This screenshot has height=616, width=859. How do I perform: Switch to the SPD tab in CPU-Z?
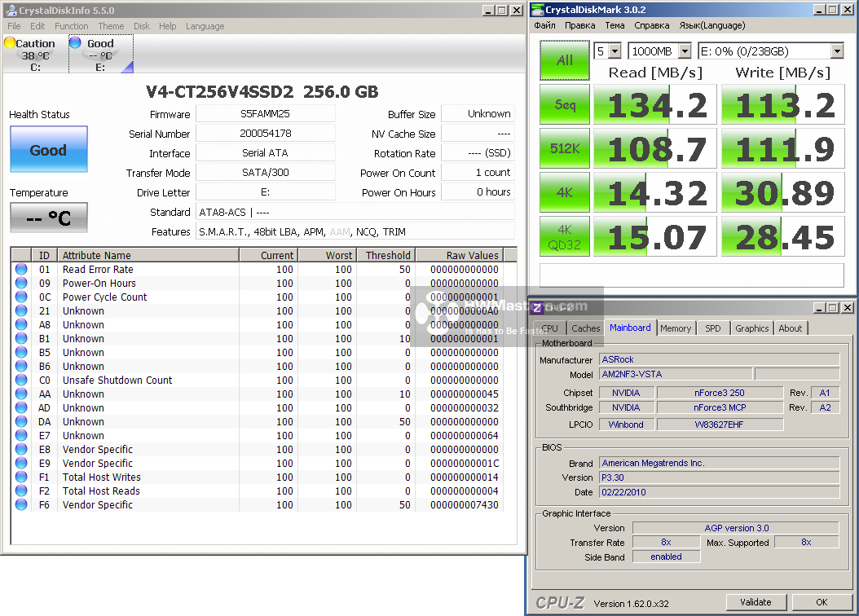coord(713,328)
